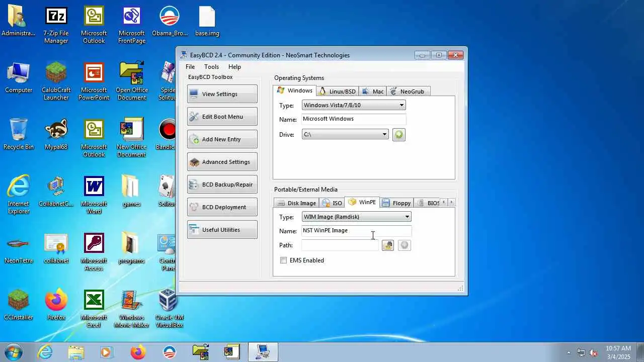This screenshot has width=644, height=362.
Task: Open the Help menu
Action: [234, 67]
